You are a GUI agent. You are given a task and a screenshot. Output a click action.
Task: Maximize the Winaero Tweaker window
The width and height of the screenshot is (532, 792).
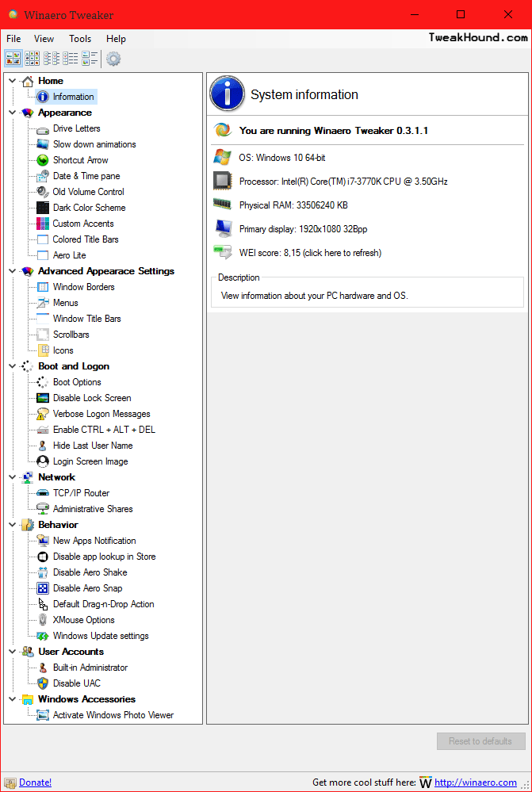point(461,14)
